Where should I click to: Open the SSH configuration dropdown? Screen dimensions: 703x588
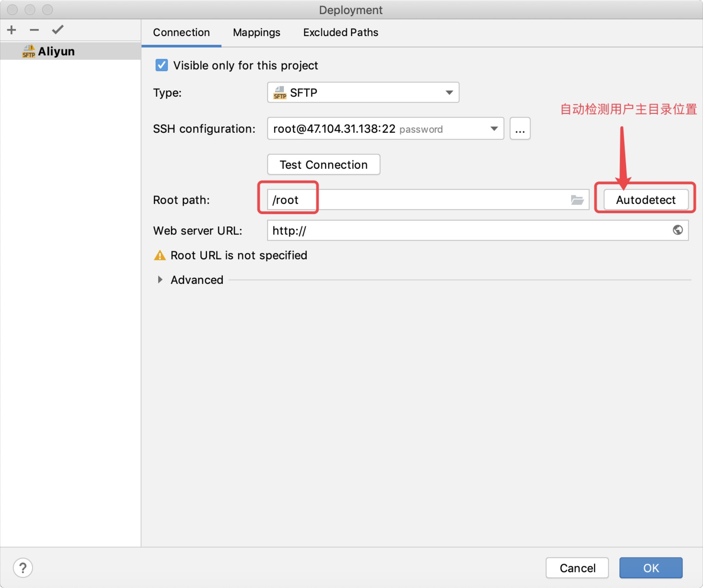(386, 128)
